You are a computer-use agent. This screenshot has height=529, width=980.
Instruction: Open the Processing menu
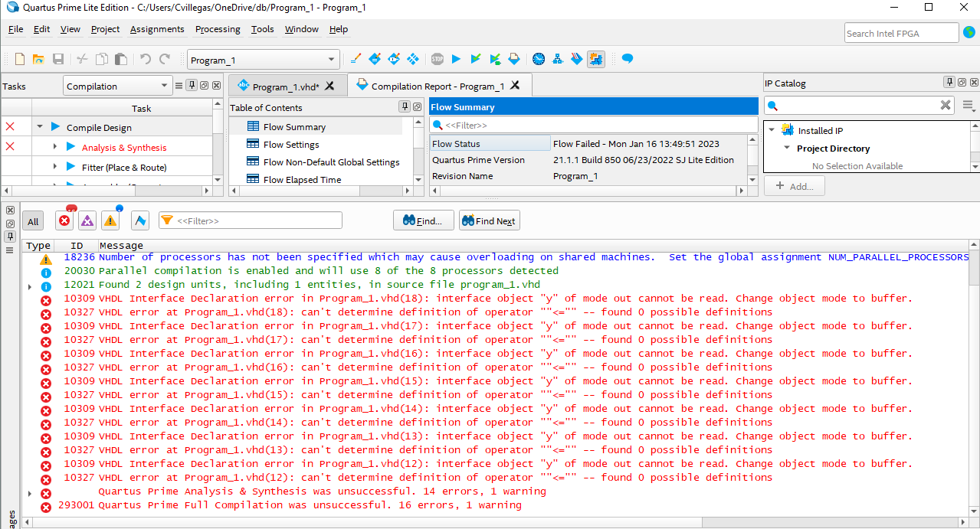click(218, 29)
